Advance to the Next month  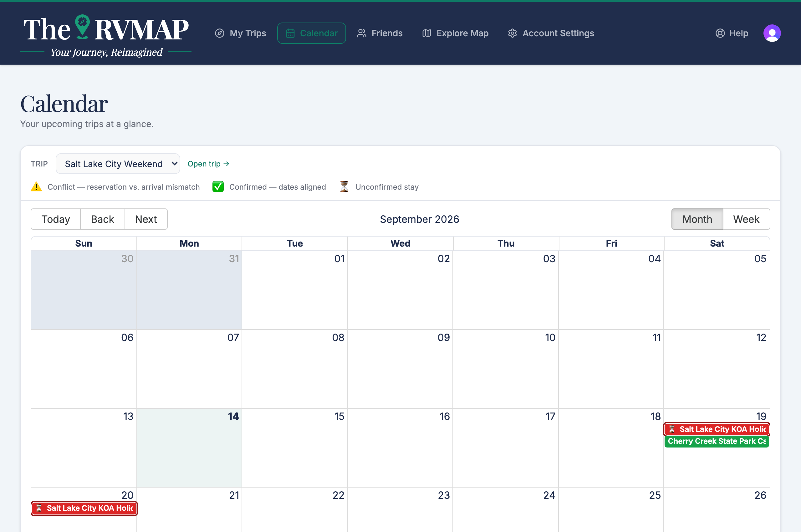(x=146, y=219)
